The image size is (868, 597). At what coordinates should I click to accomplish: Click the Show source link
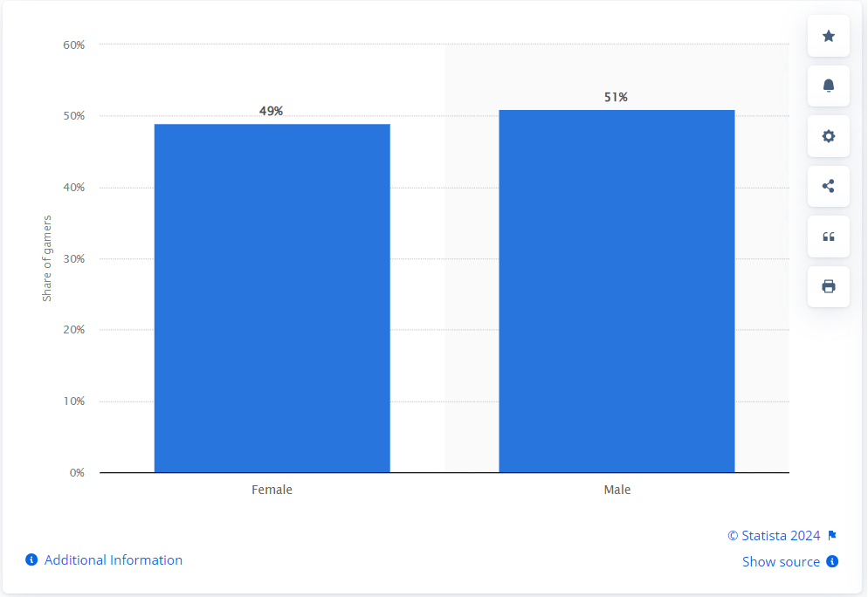point(781,562)
